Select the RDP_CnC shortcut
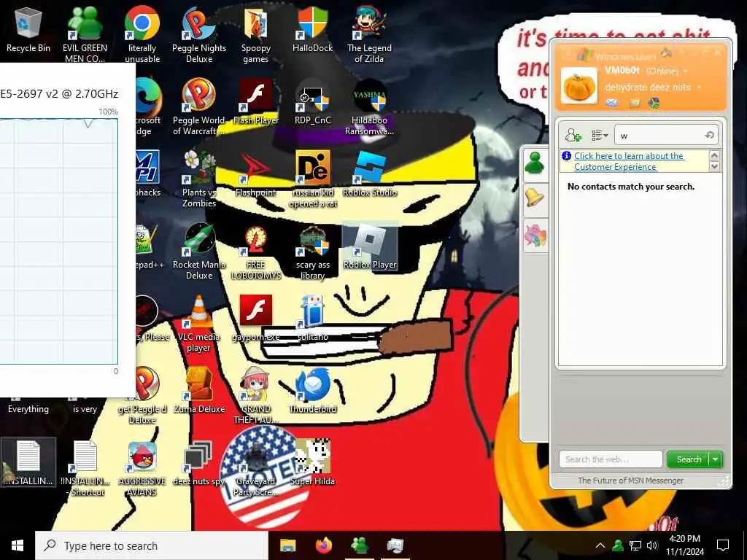This screenshot has height=560, width=747. pos(312,101)
